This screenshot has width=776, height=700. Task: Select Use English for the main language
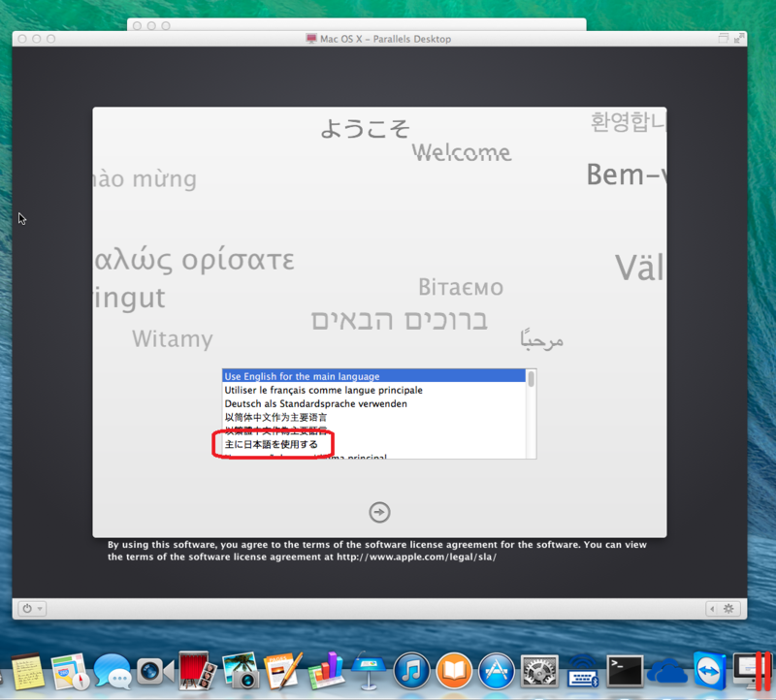[x=373, y=376]
